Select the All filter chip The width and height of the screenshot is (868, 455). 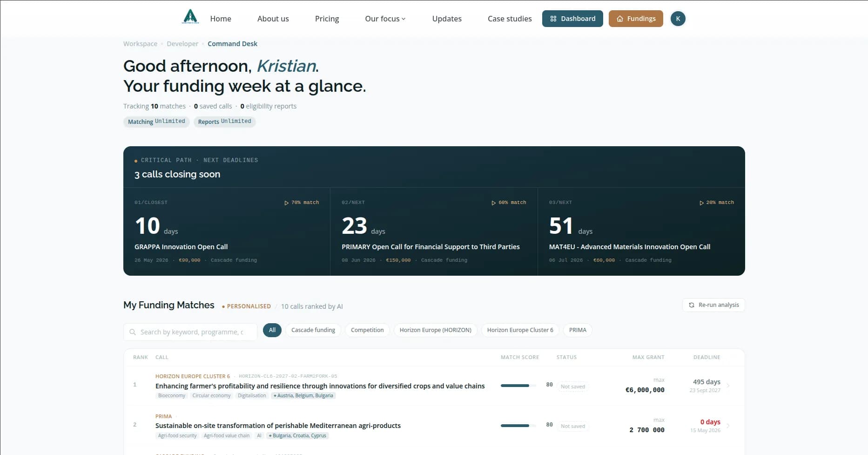(x=272, y=330)
